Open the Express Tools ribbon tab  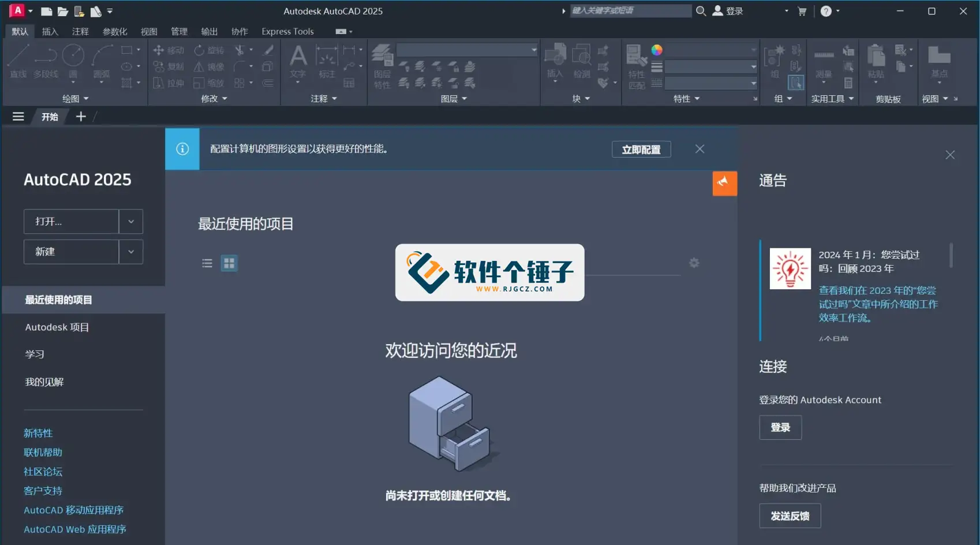click(287, 31)
